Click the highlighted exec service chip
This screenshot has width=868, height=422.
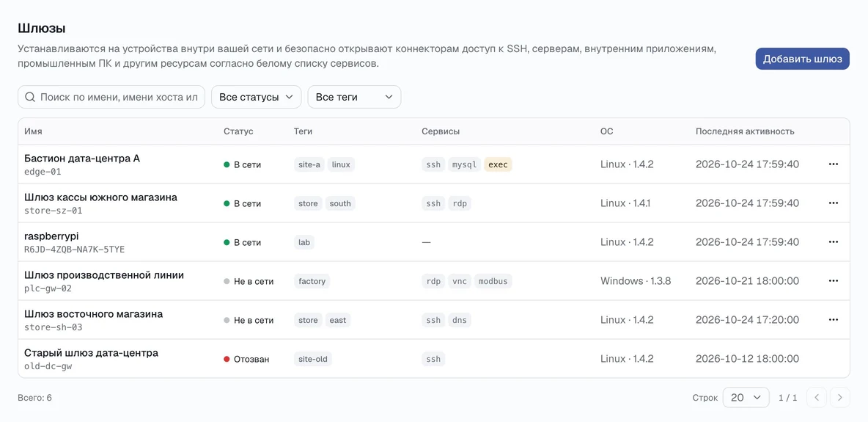point(499,164)
